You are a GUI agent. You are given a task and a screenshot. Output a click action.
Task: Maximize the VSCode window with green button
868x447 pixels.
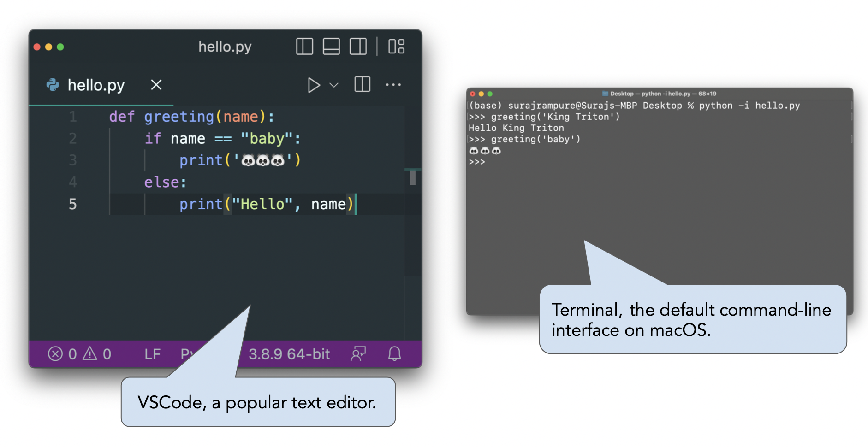click(60, 47)
